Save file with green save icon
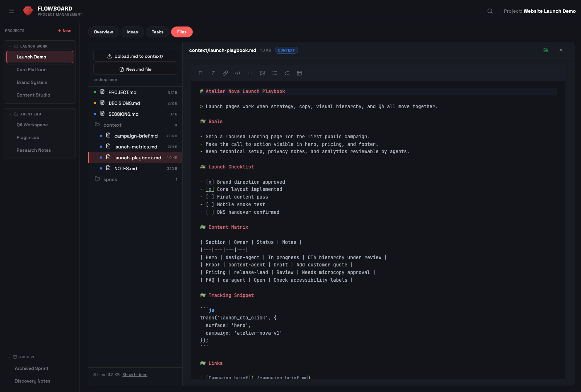This screenshot has width=581, height=392. [545, 50]
